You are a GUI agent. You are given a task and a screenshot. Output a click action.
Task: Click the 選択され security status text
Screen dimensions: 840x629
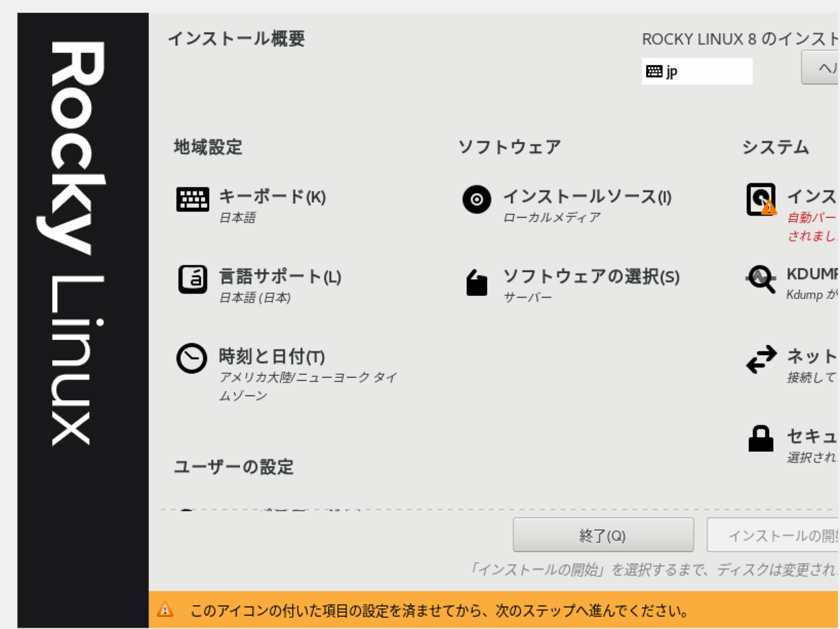click(x=812, y=457)
